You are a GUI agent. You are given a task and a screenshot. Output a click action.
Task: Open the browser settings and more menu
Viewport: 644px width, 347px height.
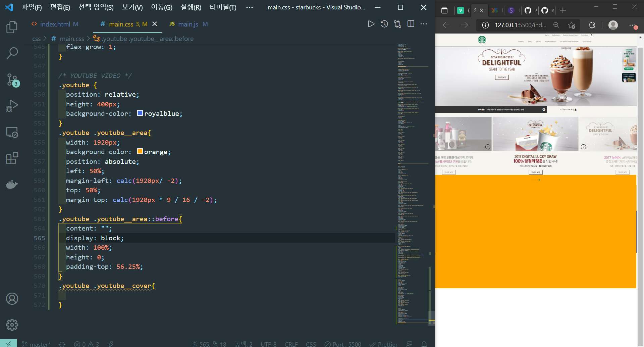[x=633, y=25]
